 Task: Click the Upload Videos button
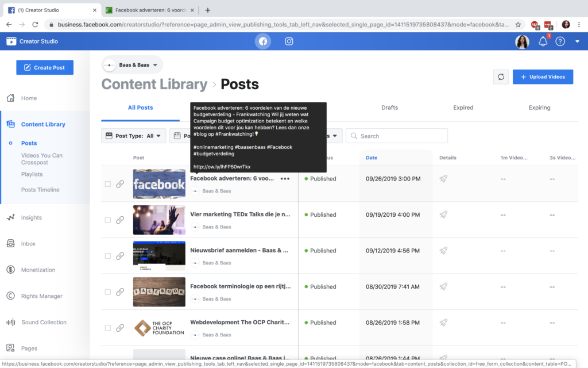543,77
